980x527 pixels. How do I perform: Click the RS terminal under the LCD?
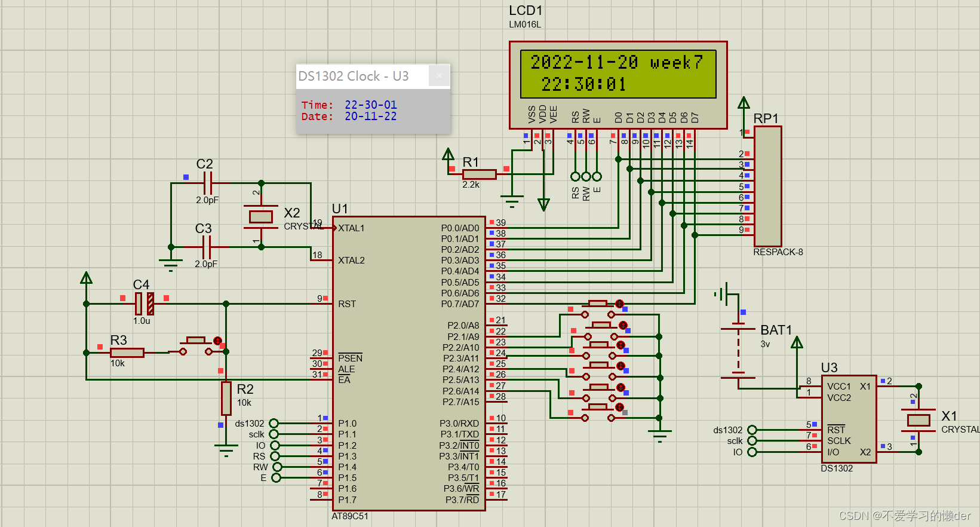click(x=575, y=176)
